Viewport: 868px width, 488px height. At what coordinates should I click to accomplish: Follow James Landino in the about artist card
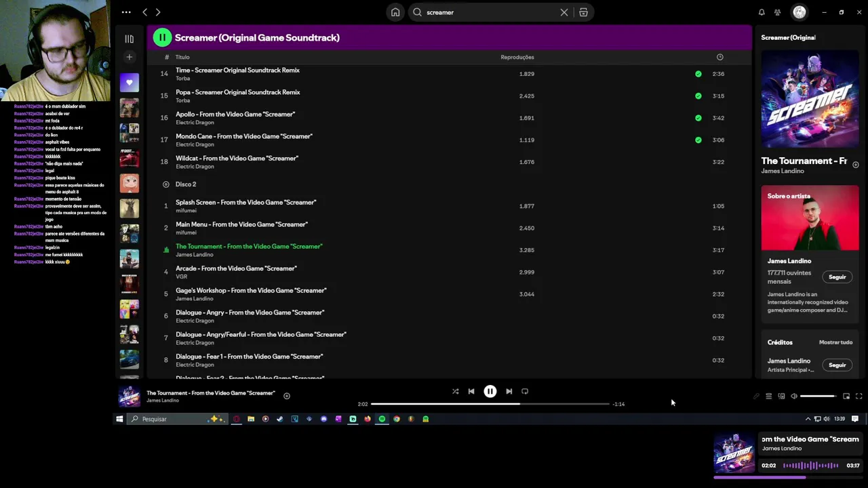coord(837,277)
